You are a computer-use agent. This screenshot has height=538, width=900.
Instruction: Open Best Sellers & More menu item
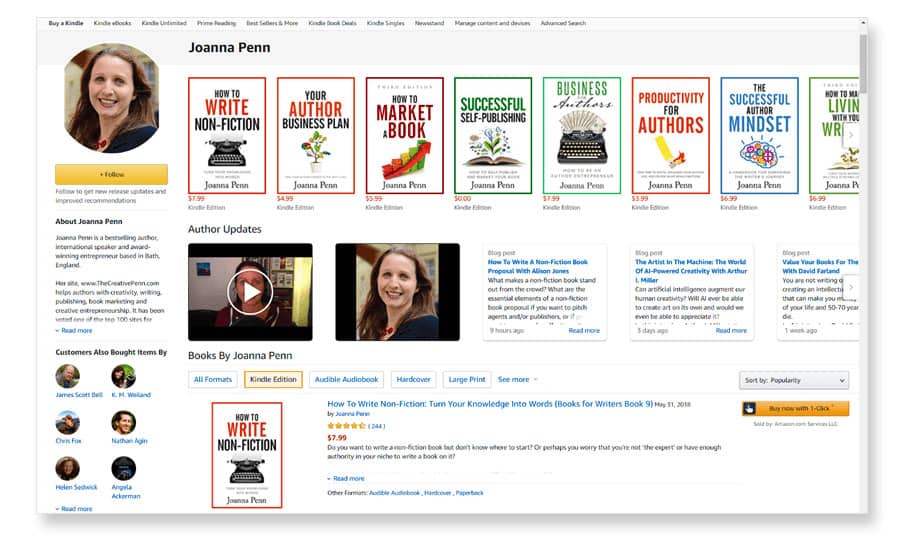pyautogui.click(x=272, y=24)
